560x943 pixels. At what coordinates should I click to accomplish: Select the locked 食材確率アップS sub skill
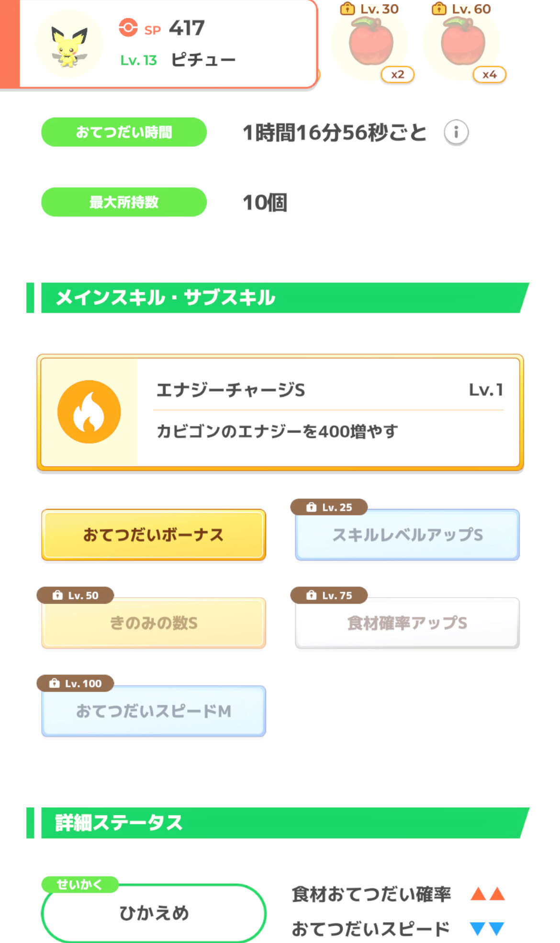pyautogui.click(x=407, y=623)
